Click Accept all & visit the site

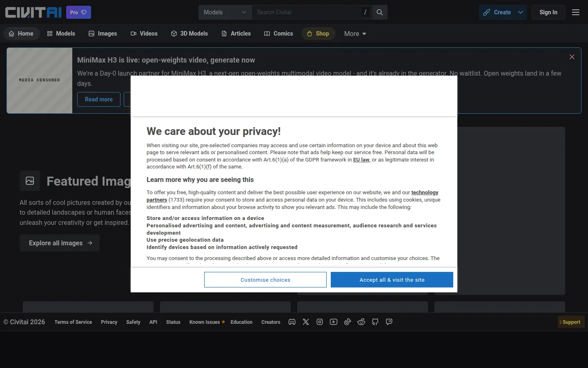[392, 280]
